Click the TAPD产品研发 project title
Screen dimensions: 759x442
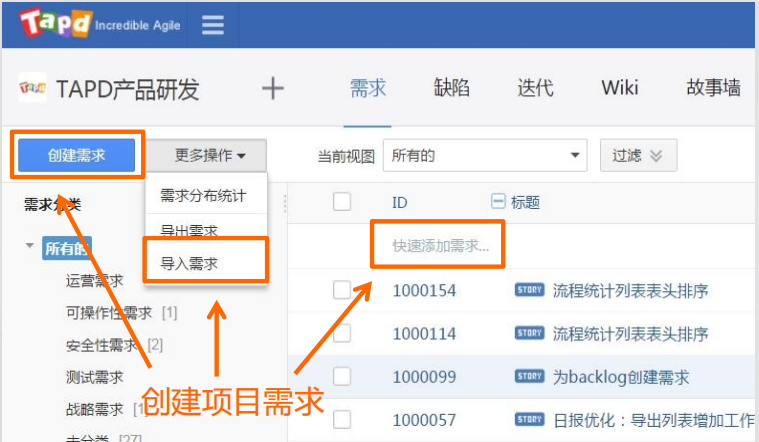pos(127,89)
